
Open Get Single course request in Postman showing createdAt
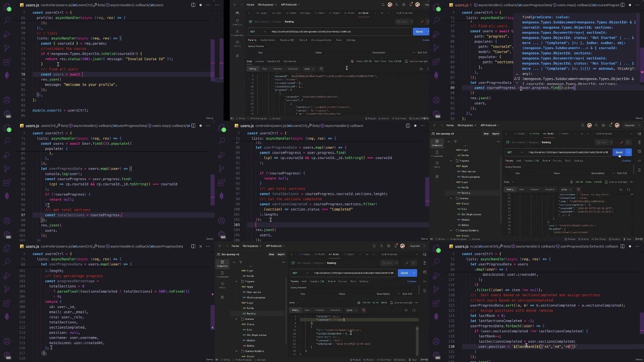(471, 214)
